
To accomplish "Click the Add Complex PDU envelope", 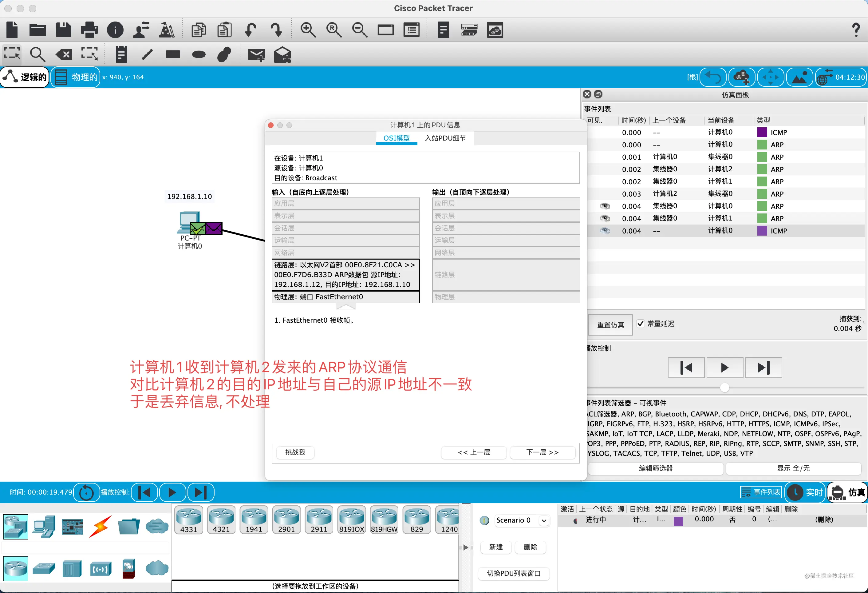I will [282, 54].
